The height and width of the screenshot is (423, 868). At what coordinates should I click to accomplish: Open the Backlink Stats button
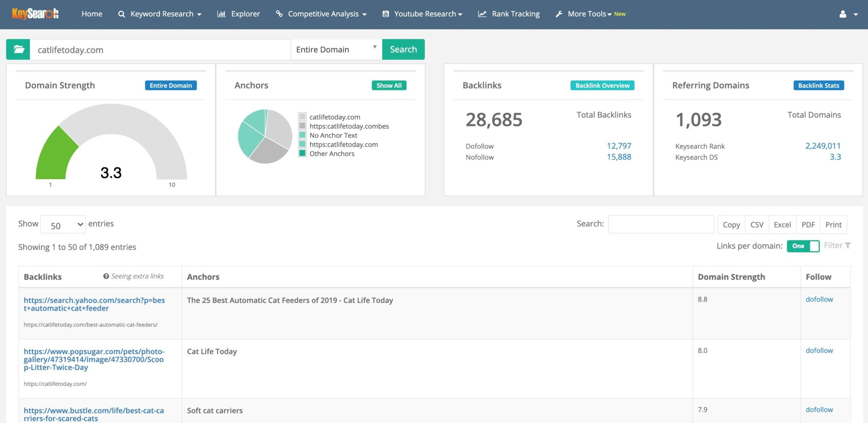pyautogui.click(x=819, y=85)
